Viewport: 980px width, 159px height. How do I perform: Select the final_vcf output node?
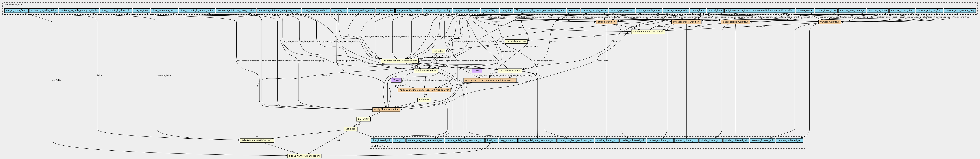point(399,140)
